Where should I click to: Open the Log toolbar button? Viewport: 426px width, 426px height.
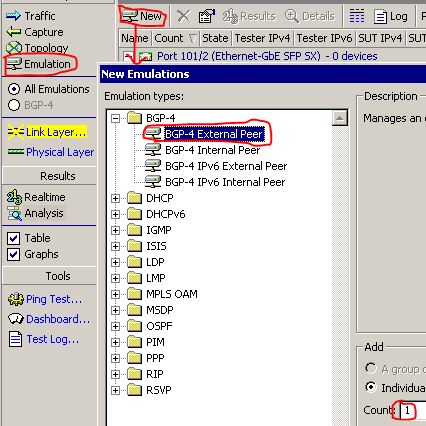pyautogui.click(x=391, y=16)
